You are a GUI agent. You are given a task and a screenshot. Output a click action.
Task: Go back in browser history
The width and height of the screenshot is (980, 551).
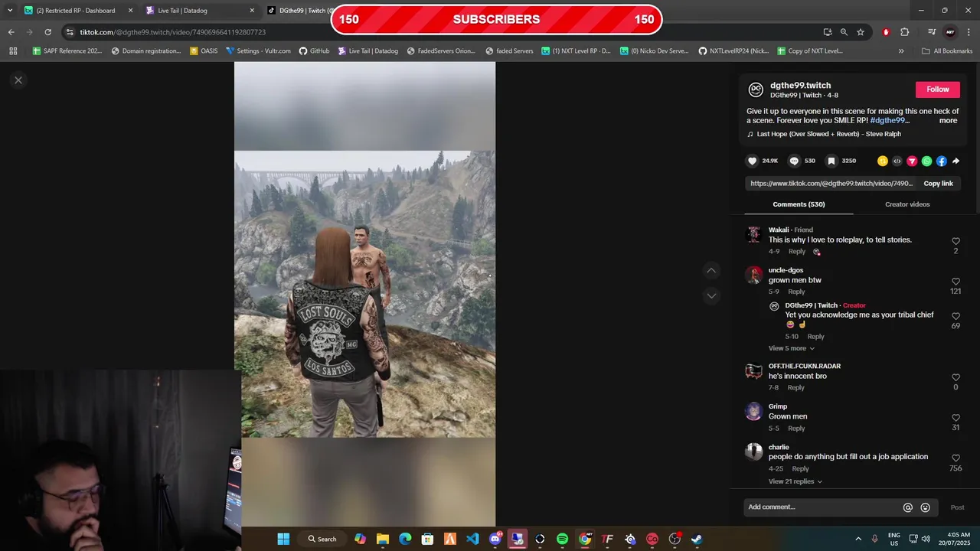pos(11,32)
